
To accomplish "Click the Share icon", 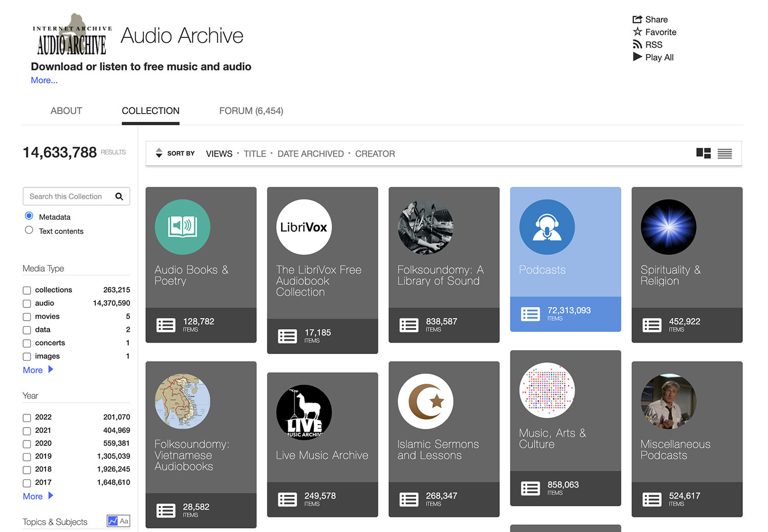I will tap(637, 19).
